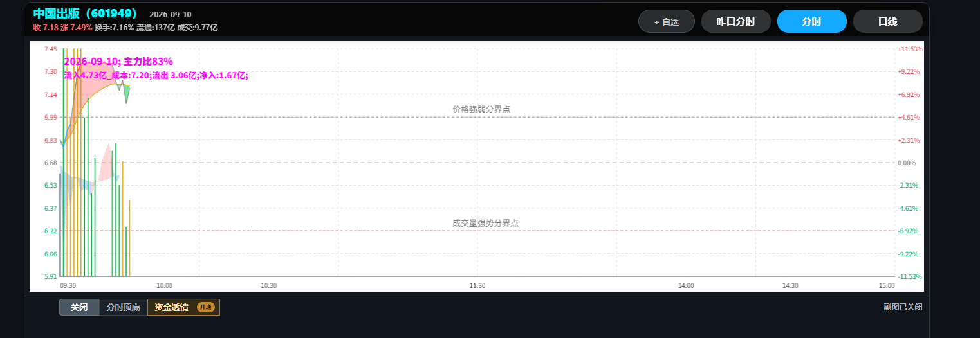Click the 7.45 price axis label
The height and width of the screenshot is (338, 980).
[x=50, y=49]
